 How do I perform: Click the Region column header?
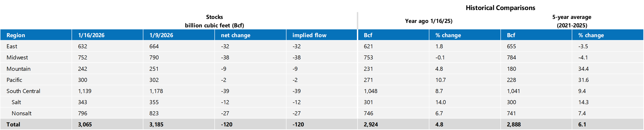click(16, 35)
